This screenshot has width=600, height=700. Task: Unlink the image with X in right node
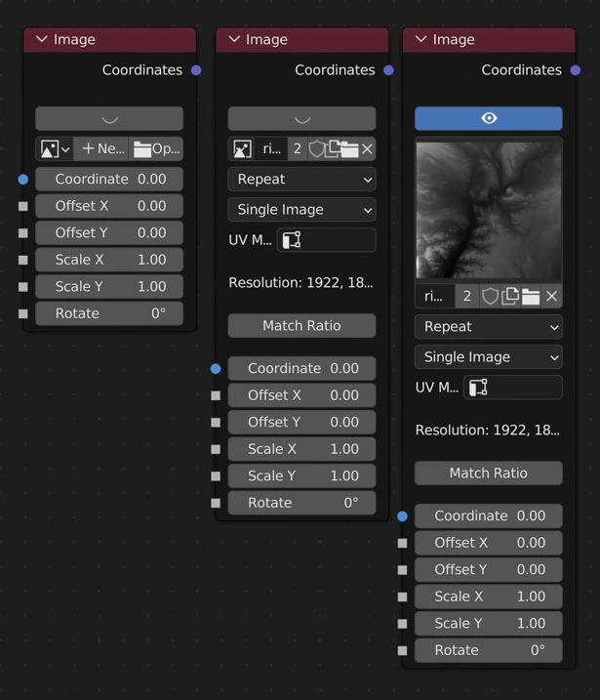click(x=551, y=296)
